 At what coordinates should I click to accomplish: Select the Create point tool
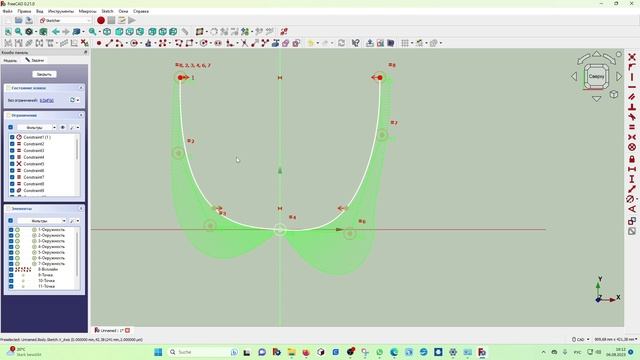[99, 43]
